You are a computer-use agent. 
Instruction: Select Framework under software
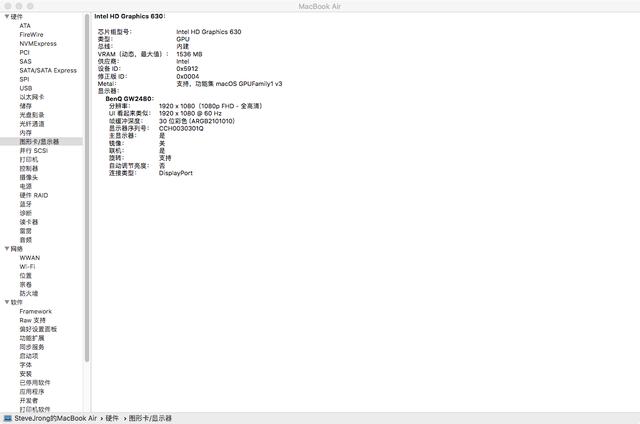point(36,311)
